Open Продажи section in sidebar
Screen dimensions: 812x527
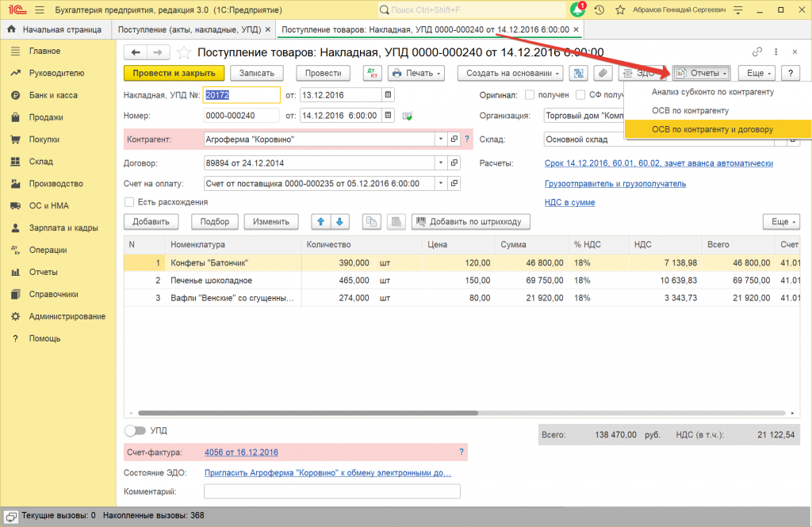pos(46,117)
